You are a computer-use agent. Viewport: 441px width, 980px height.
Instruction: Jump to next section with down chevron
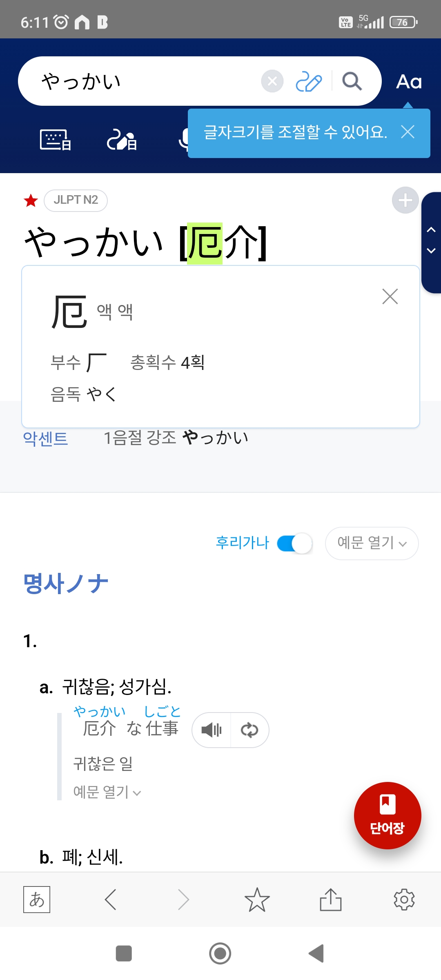[x=431, y=251]
